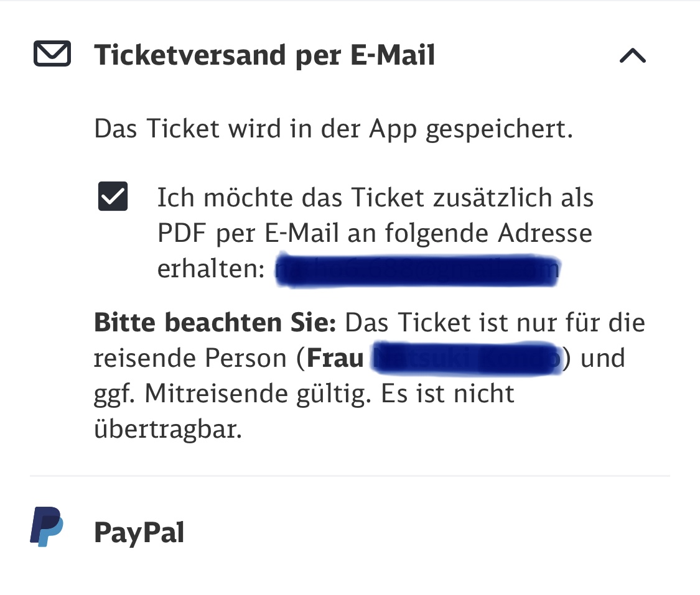Click the redacted traveler name after Frau
This screenshot has height=595, width=700.
tap(467, 359)
